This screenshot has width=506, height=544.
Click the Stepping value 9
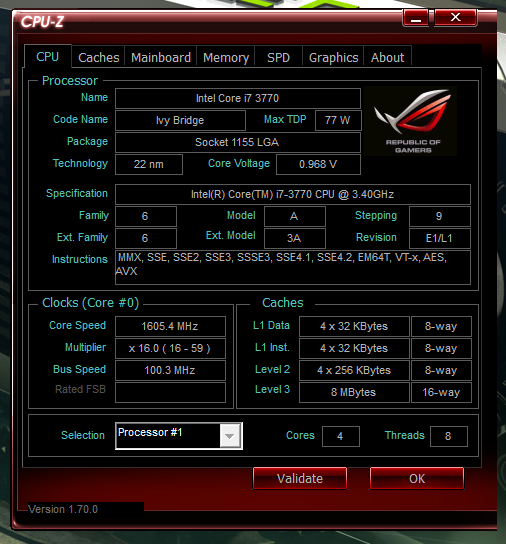click(440, 216)
